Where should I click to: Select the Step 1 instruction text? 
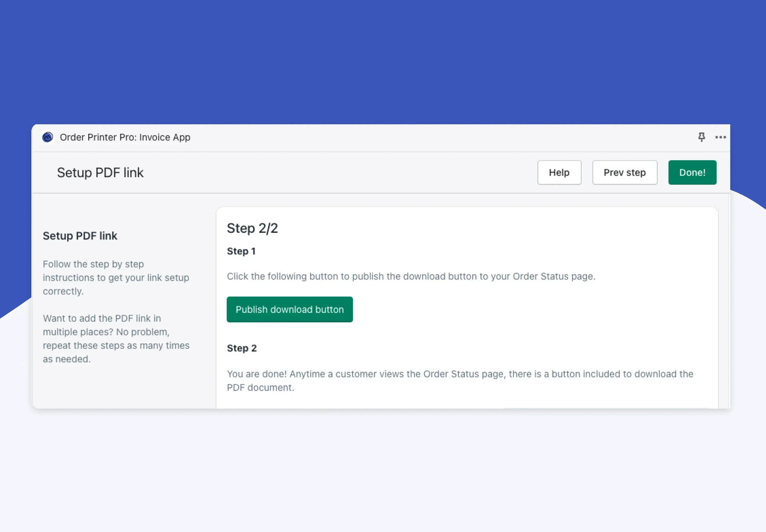pos(241,251)
